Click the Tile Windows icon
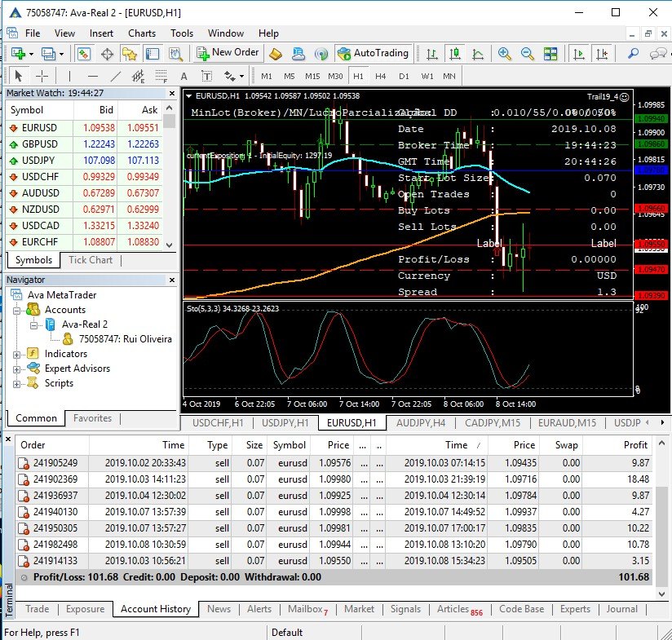This screenshot has height=640, width=672. point(550,54)
